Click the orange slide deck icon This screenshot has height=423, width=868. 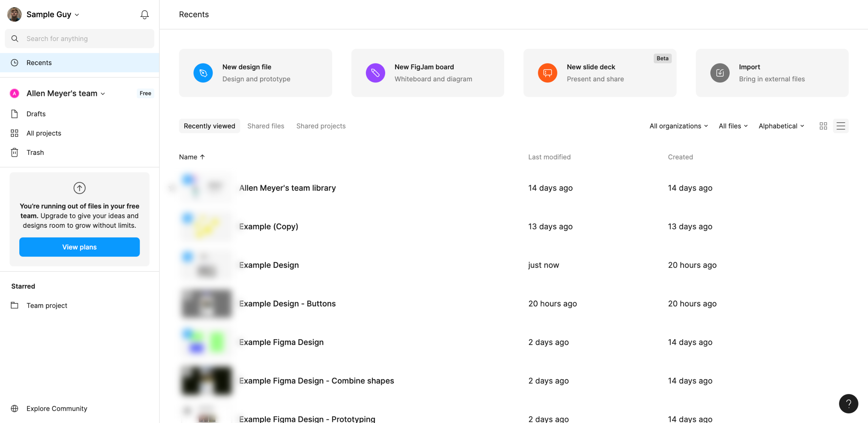point(547,73)
